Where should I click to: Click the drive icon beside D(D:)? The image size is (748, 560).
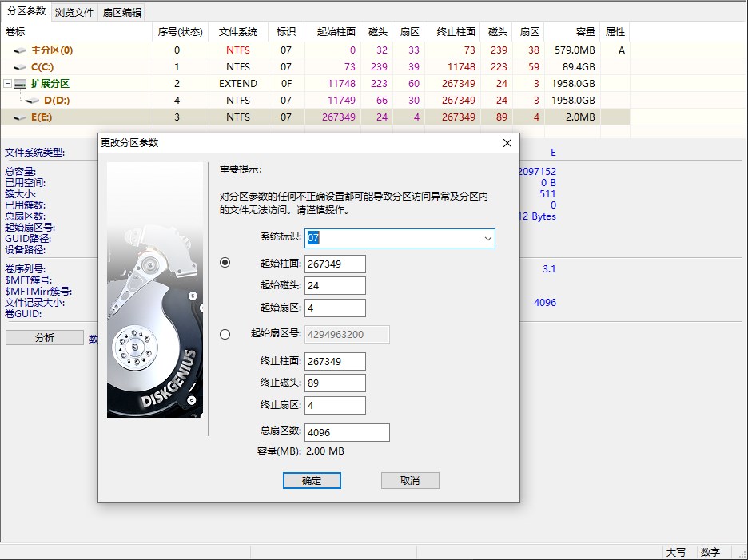[33, 101]
